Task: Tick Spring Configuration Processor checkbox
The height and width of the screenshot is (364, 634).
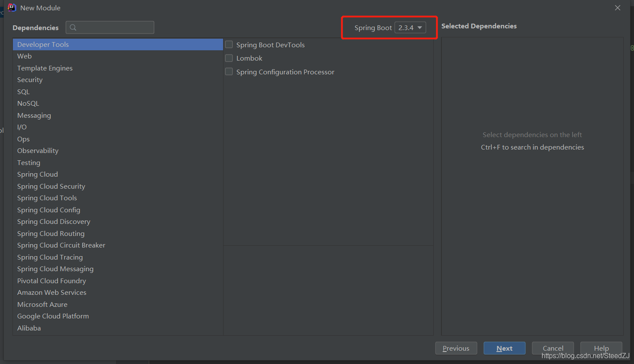Action: click(x=229, y=72)
